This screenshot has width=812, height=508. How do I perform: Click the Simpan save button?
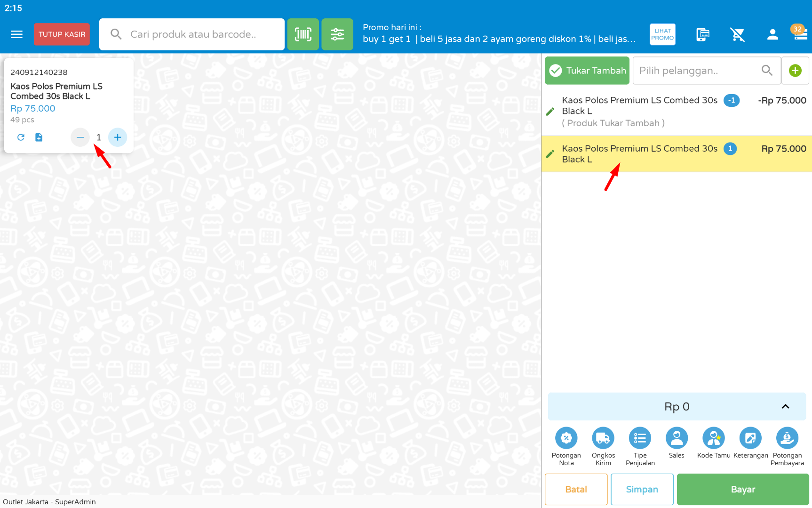(642, 489)
